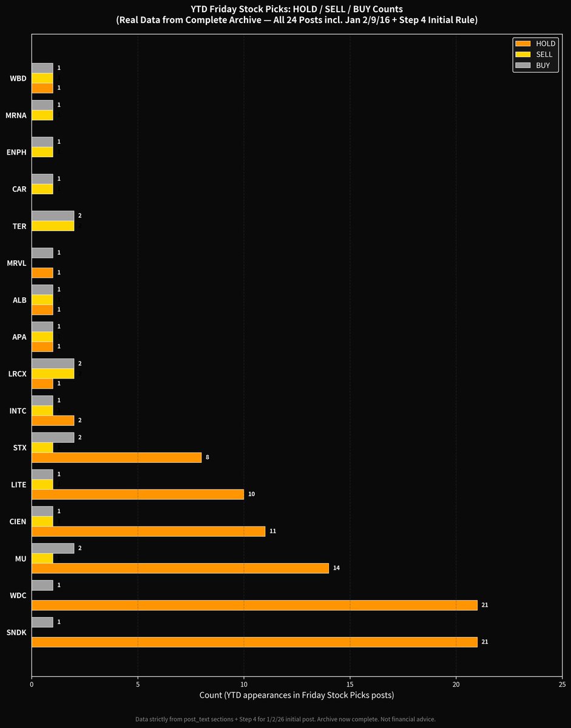
Task: Click the x-axis tick label 25
Action: 563,684
